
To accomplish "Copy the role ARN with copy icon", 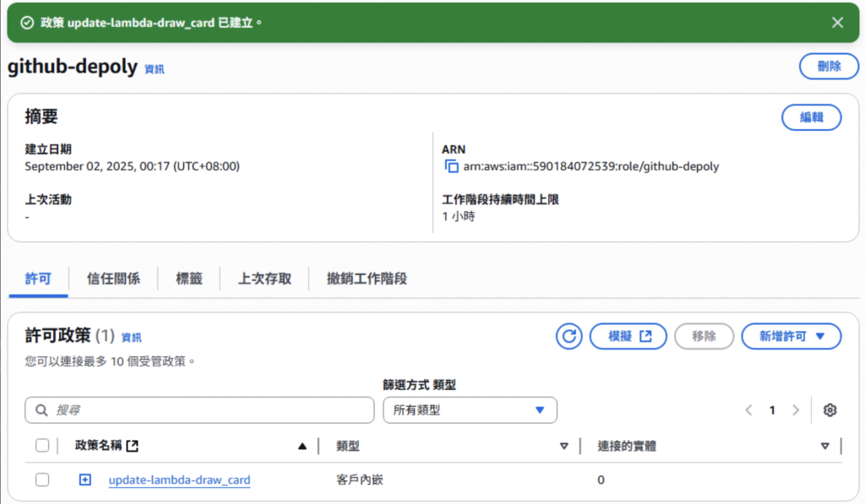I will (451, 166).
